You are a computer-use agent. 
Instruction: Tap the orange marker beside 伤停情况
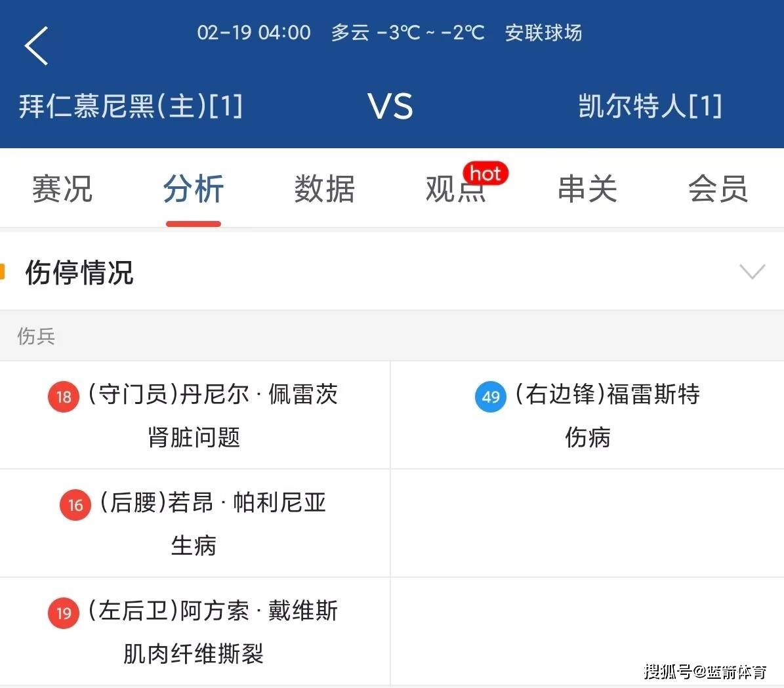pos(4,271)
